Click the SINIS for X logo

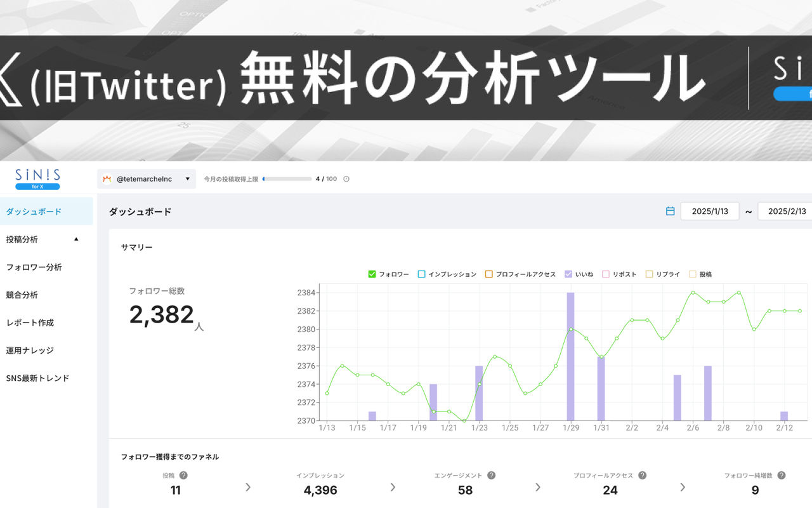pyautogui.click(x=37, y=179)
